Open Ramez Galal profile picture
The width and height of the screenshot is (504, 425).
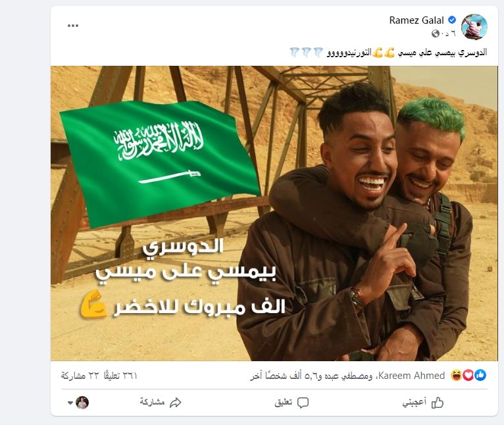474,27
